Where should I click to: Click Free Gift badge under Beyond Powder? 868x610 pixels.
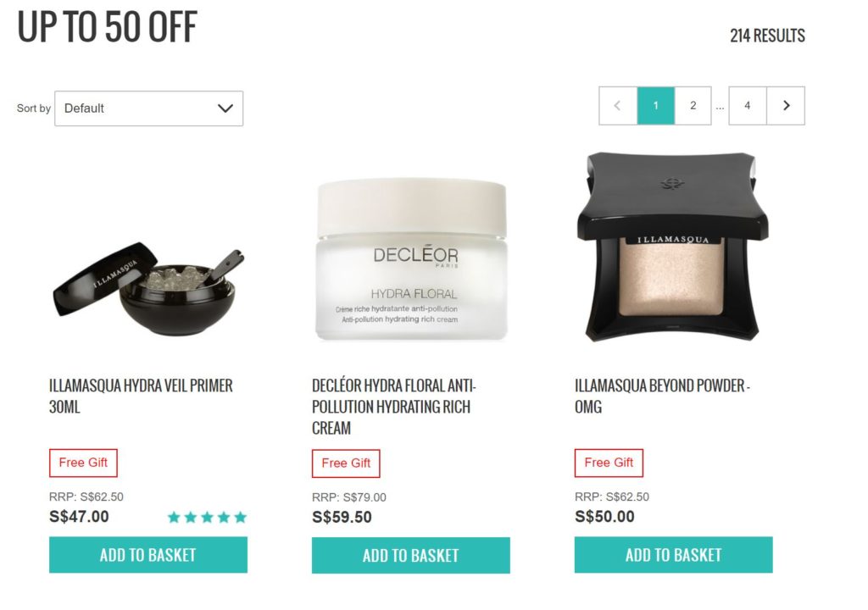tap(609, 463)
